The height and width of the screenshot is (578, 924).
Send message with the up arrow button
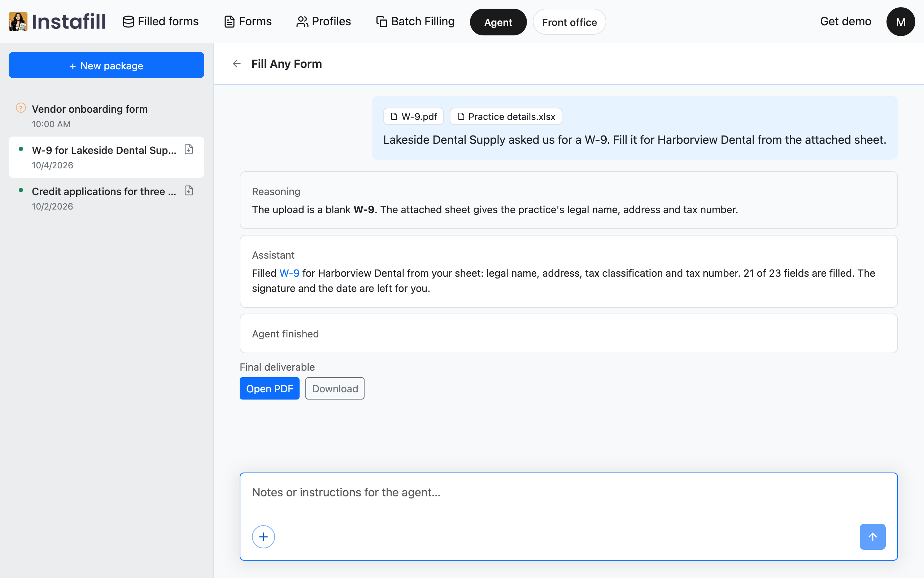[x=872, y=537]
